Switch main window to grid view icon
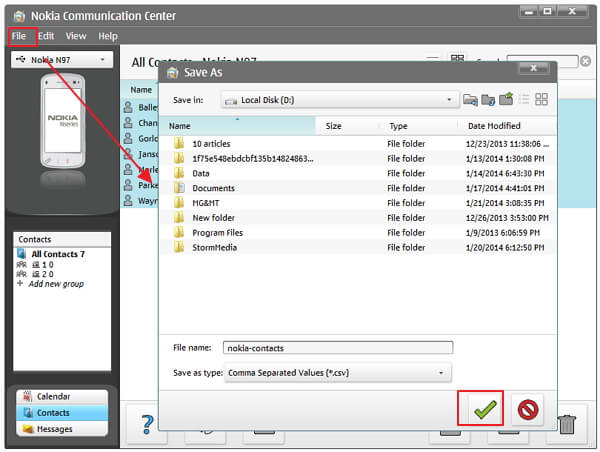The height and width of the screenshot is (452, 600). point(457,58)
